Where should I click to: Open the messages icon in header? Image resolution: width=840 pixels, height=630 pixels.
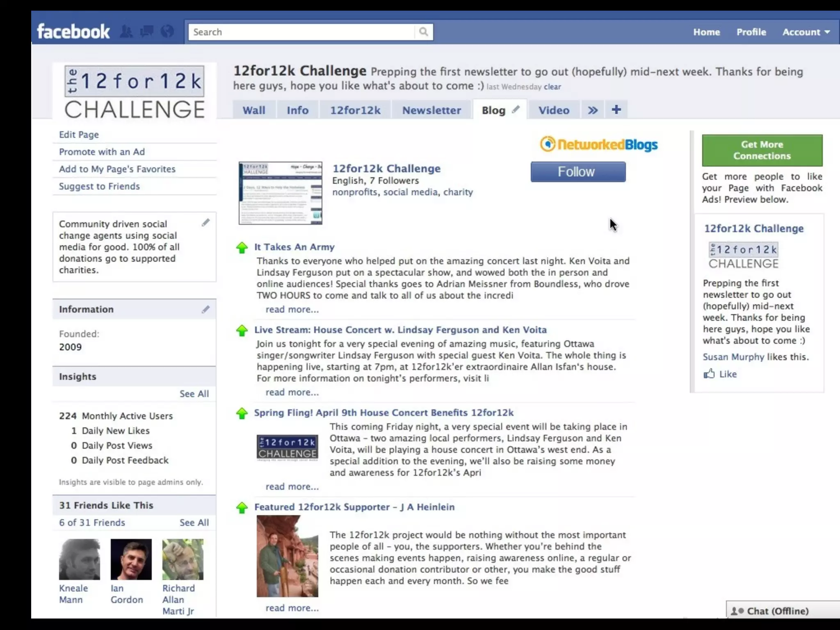coord(146,32)
